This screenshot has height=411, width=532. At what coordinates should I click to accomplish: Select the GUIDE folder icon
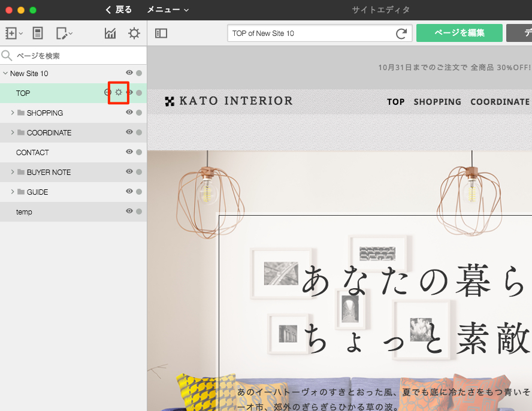[x=21, y=192]
